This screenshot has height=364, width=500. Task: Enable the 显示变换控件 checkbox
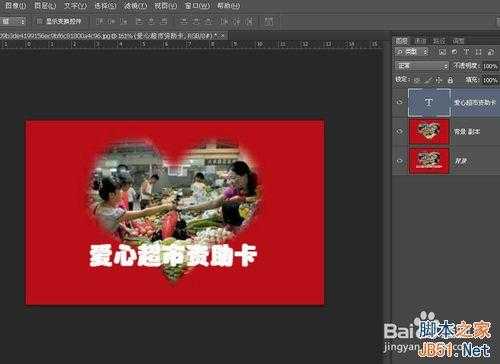click(x=39, y=21)
